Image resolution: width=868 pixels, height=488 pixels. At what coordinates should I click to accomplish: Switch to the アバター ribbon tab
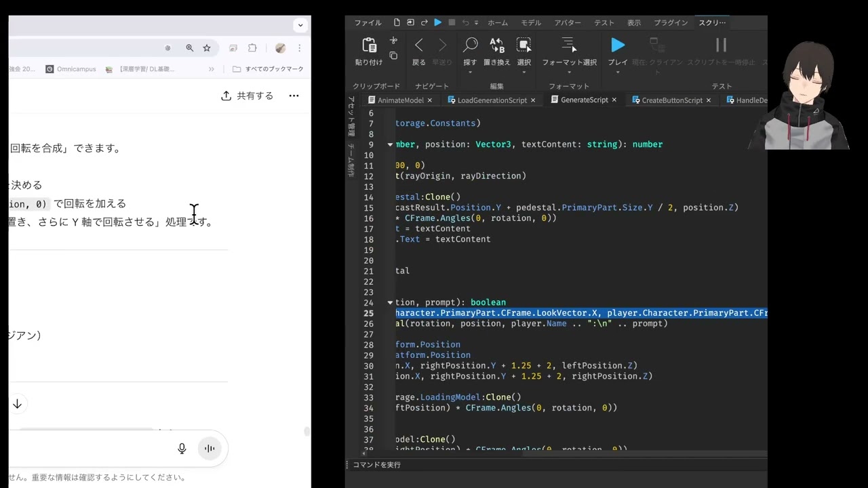point(568,22)
